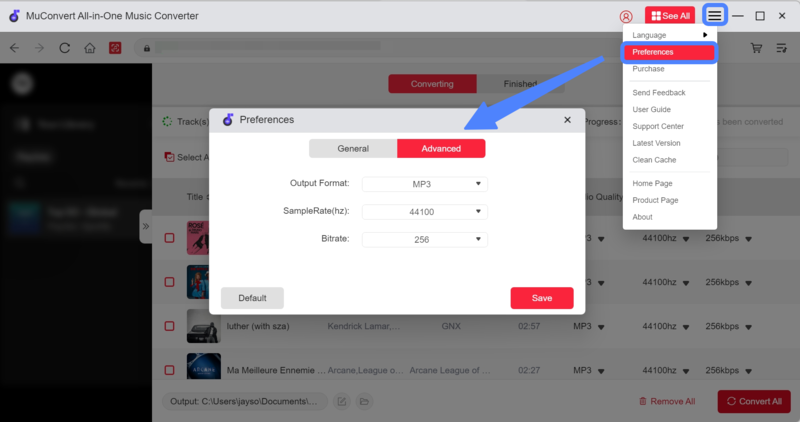Open the hamburger menu icon
This screenshot has width=800, height=422.
pos(714,16)
